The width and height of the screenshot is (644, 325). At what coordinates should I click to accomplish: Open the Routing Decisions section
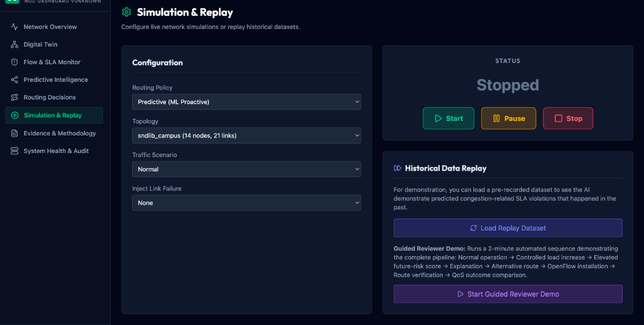click(54, 98)
